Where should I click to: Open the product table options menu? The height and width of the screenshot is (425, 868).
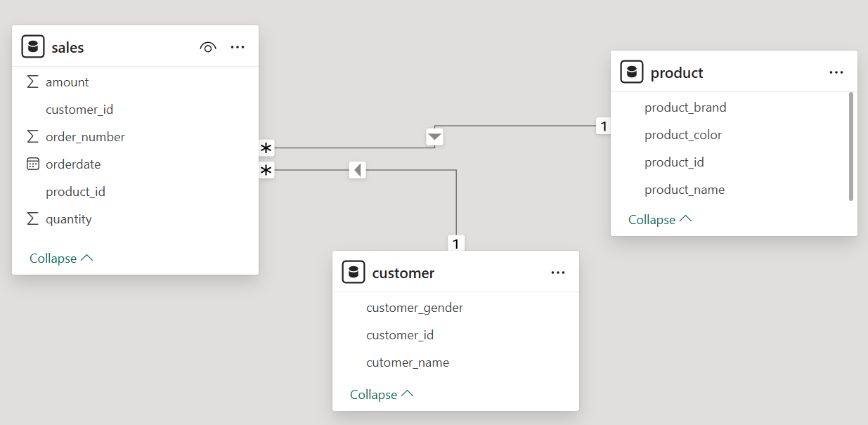(836, 72)
